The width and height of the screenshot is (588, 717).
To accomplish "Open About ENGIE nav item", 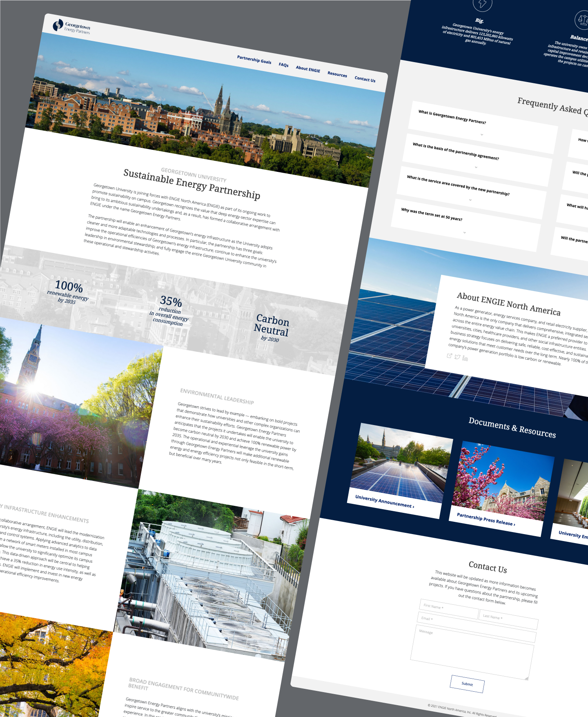I will pyautogui.click(x=308, y=69).
